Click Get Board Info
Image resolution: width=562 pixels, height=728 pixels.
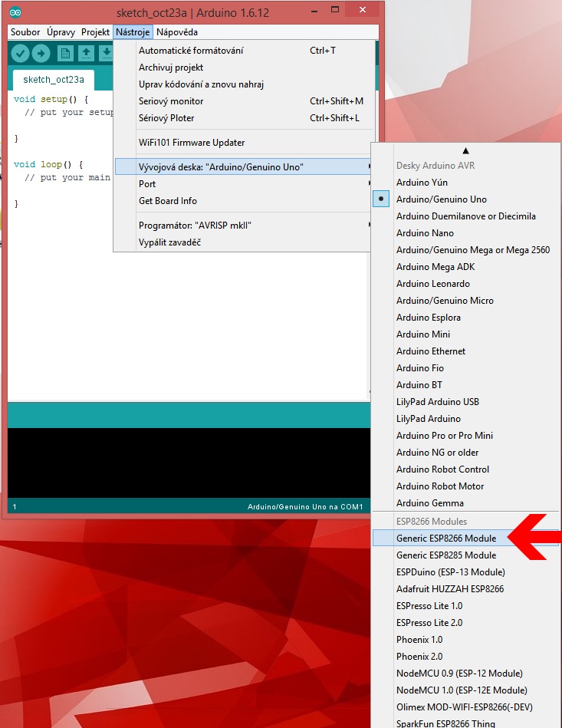[168, 201]
